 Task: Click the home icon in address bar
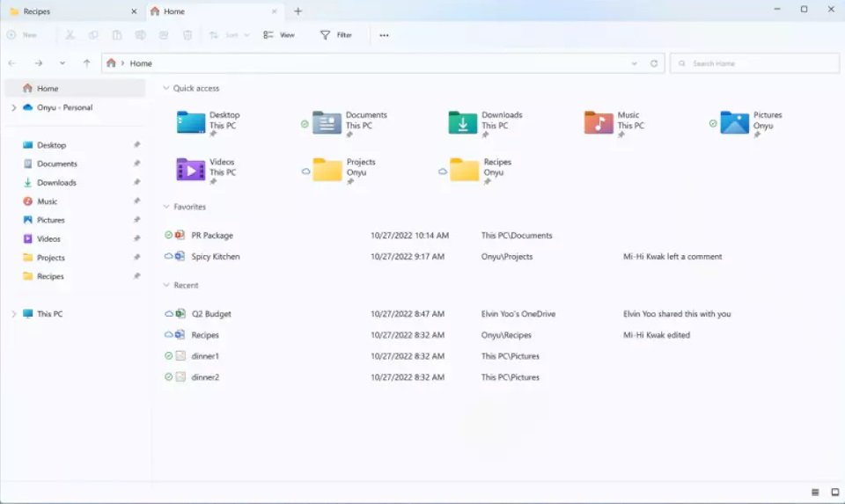[111, 63]
